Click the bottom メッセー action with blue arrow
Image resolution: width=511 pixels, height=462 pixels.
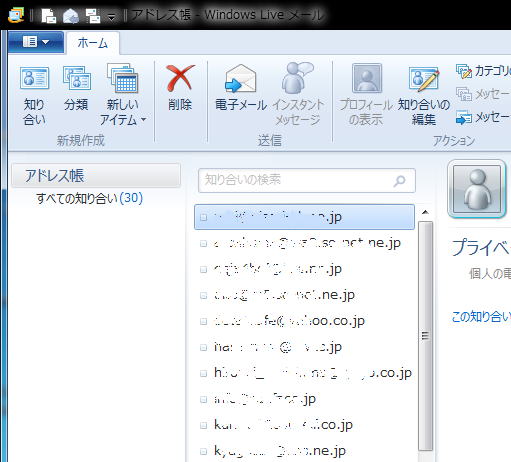[483, 117]
